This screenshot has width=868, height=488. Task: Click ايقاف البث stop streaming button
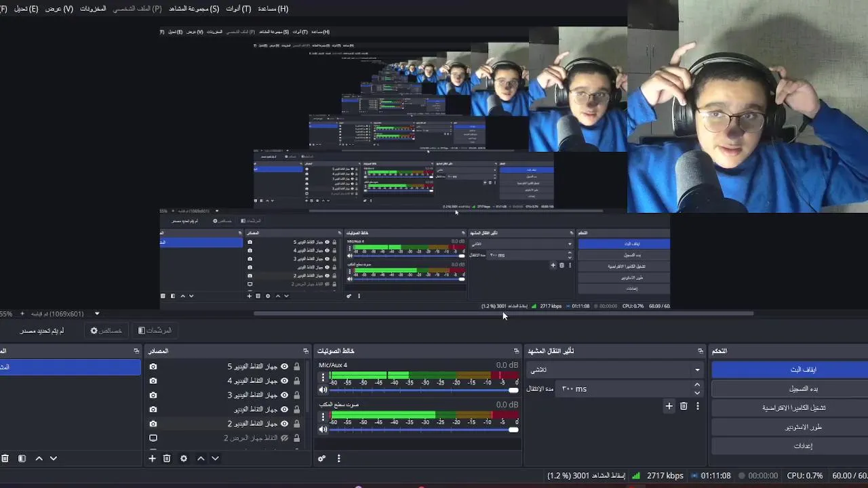[789, 369]
